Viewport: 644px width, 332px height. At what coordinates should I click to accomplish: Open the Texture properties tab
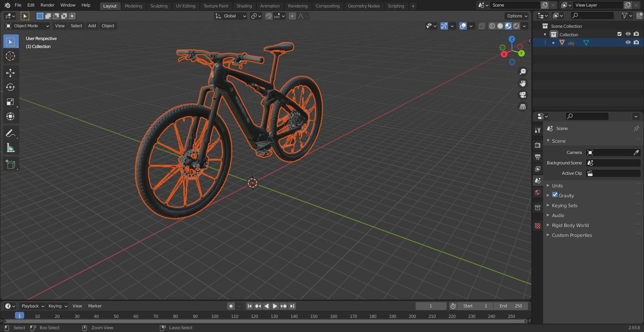click(537, 226)
